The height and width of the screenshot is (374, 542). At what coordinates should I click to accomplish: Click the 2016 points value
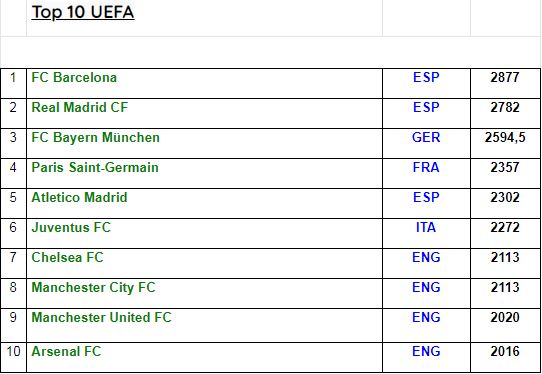[505, 351]
